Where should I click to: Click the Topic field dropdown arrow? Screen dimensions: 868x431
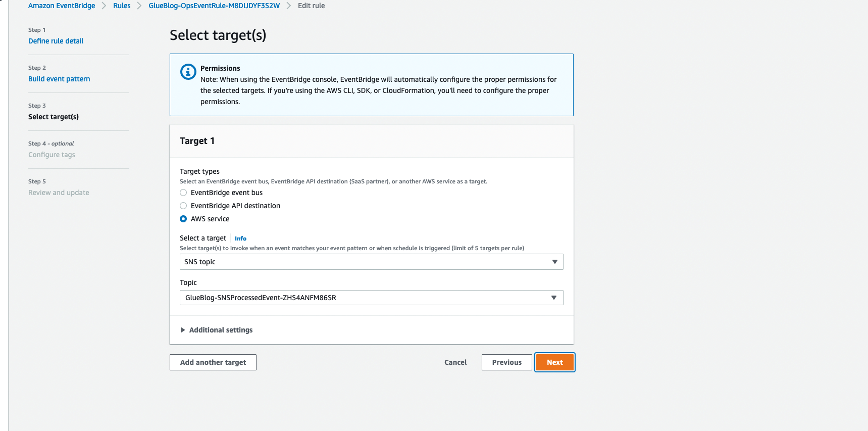pos(554,298)
